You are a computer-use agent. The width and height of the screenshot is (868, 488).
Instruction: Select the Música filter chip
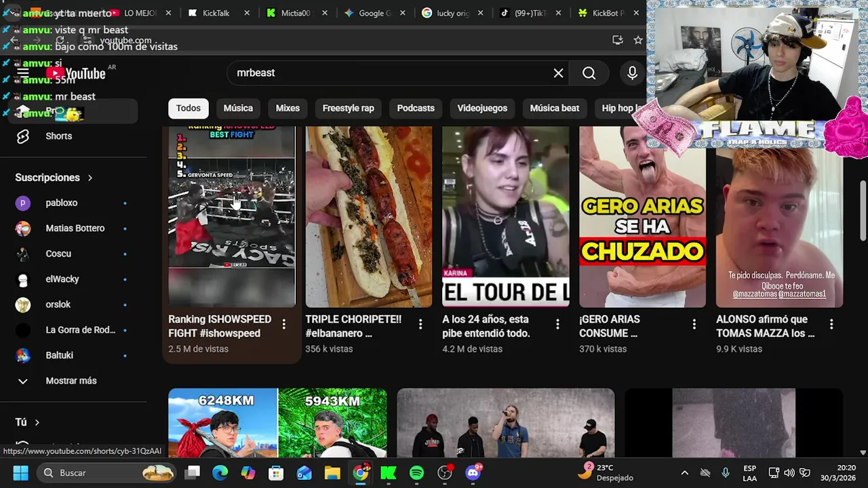(x=238, y=108)
